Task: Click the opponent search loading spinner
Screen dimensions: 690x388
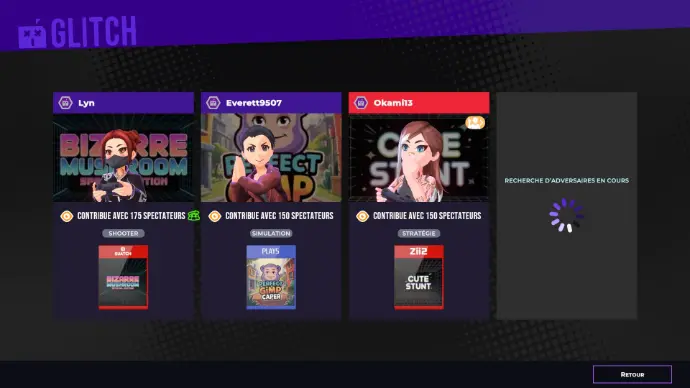Action: [566, 216]
